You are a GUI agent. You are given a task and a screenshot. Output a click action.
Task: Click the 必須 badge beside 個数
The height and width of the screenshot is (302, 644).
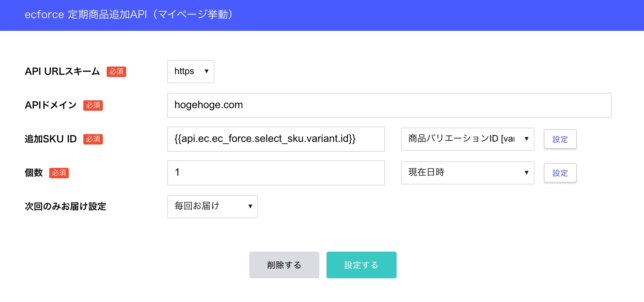pos(59,173)
